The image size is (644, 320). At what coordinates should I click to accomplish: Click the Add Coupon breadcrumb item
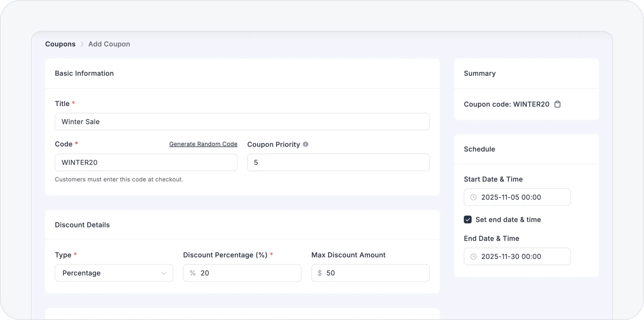tap(109, 44)
